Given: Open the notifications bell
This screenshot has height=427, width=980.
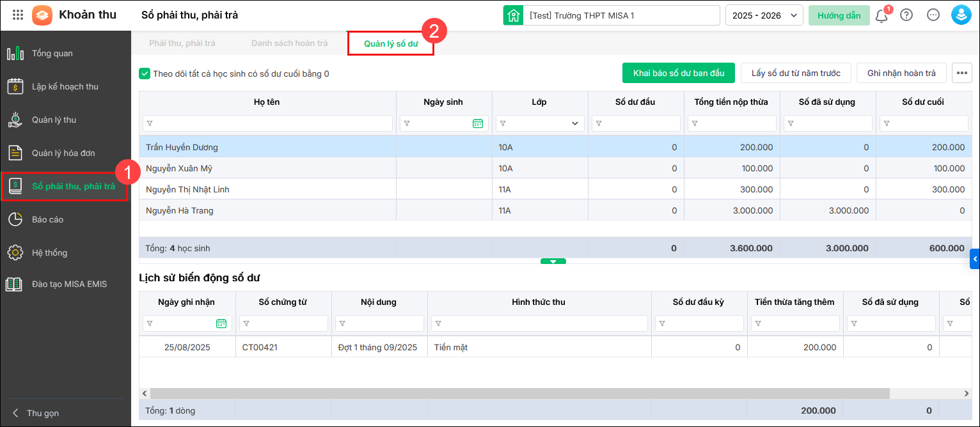Looking at the screenshot, I should 881,15.
